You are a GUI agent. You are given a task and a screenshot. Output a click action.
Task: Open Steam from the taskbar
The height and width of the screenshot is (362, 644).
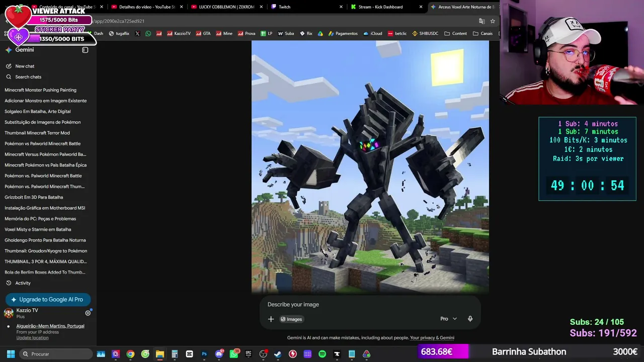278,354
